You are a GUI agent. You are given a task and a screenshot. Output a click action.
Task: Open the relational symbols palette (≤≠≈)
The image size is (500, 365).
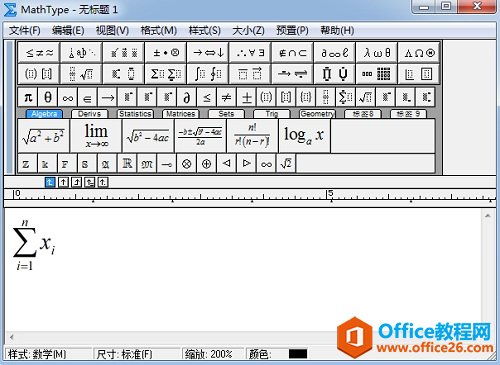pos(39,53)
